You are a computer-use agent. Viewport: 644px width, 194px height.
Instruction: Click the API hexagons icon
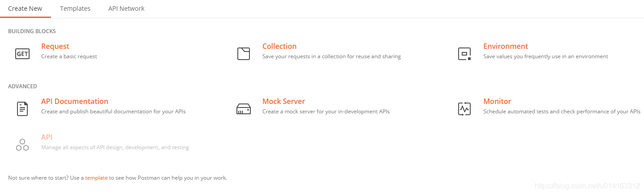click(x=22, y=145)
